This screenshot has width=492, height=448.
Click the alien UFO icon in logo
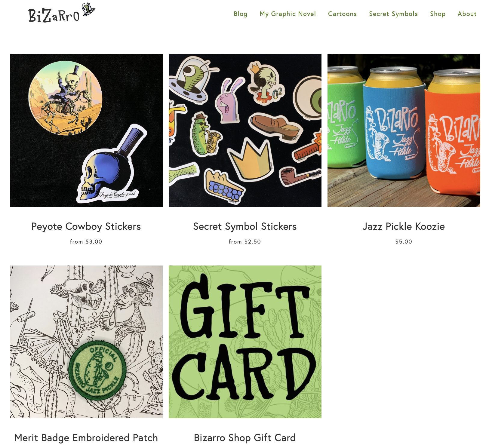[88, 9]
